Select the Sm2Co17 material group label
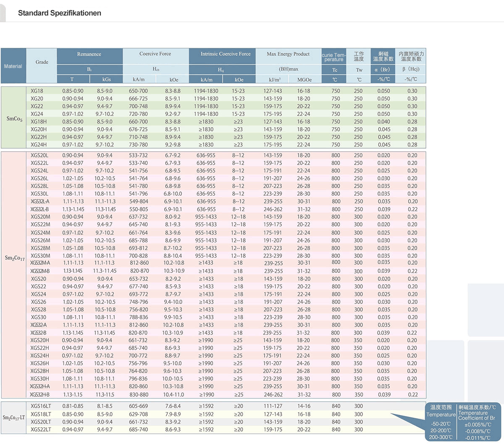This screenshot has height=445, width=504. (15, 258)
